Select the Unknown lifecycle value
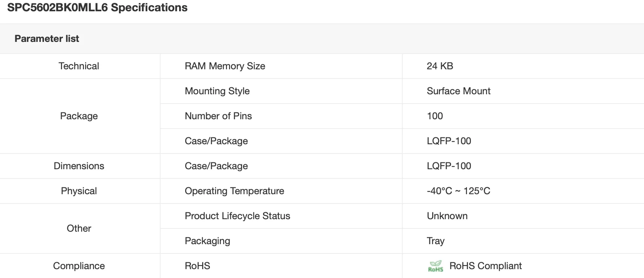644x278 pixels. coord(447,216)
